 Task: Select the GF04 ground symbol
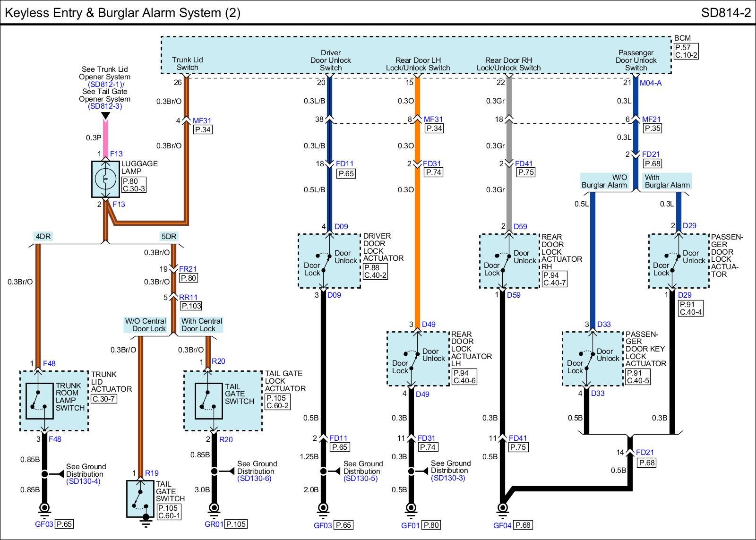[x=502, y=509]
